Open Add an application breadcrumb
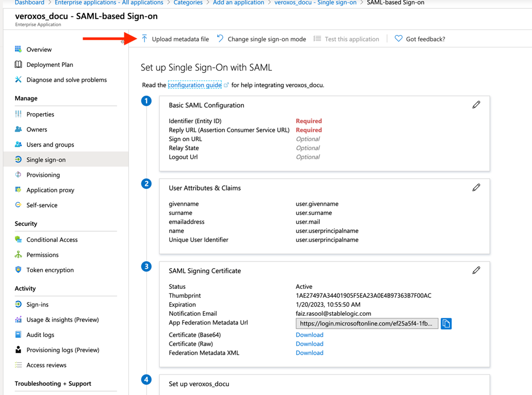This screenshot has width=532, height=395. [x=239, y=3]
